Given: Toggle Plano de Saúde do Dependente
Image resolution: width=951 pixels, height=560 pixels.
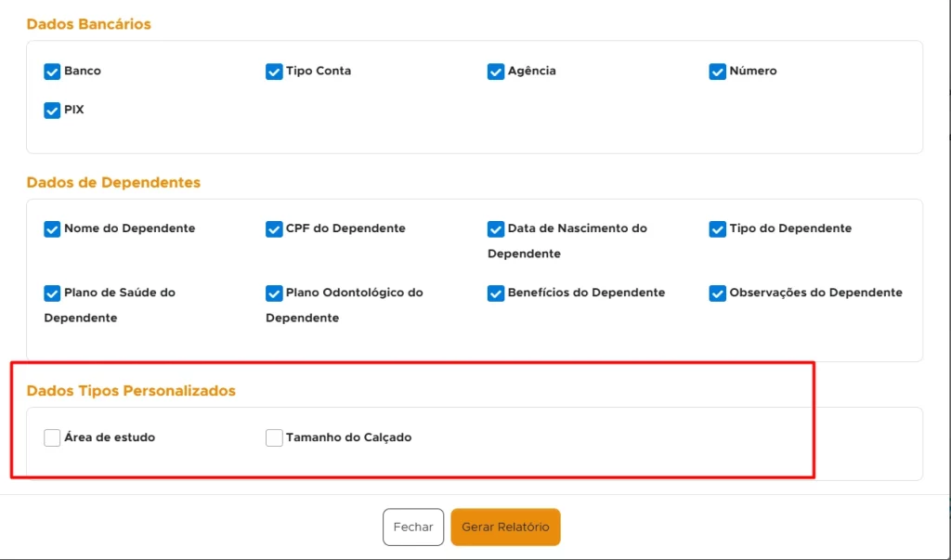Looking at the screenshot, I should pyautogui.click(x=52, y=293).
